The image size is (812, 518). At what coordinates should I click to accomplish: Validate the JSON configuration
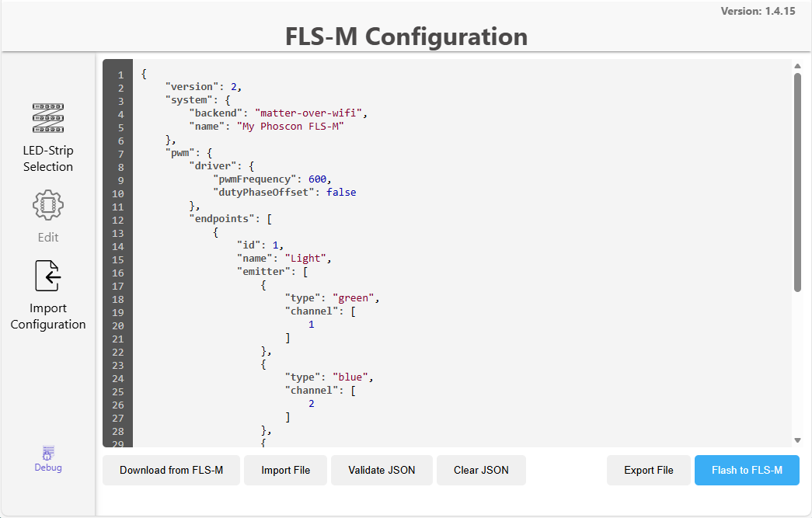(x=382, y=470)
